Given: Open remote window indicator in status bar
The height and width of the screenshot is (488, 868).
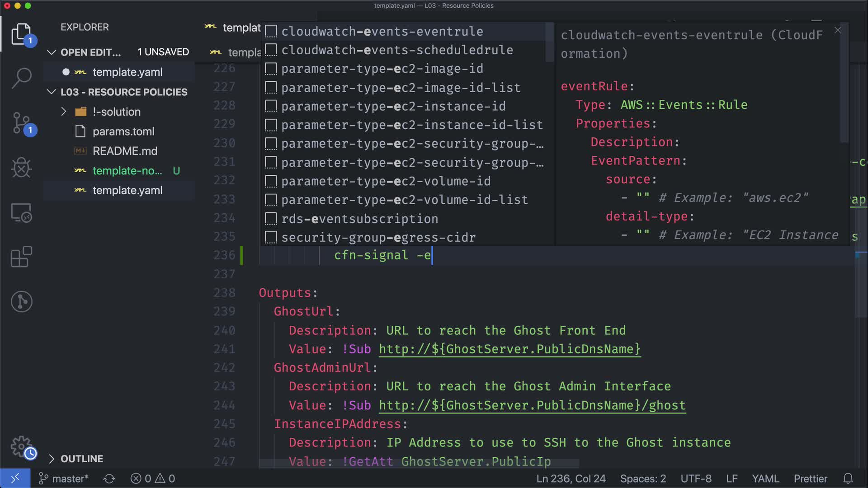Looking at the screenshot, I should click(x=15, y=479).
